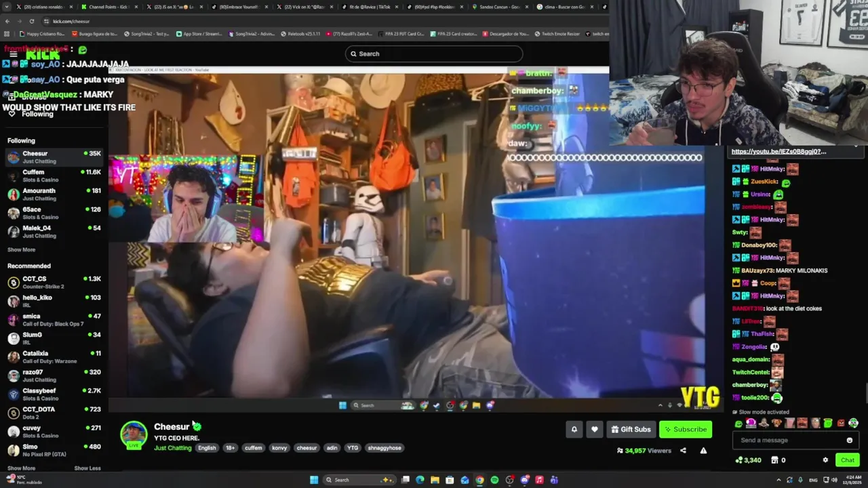This screenshot has width=868, height=488.
Task: Focus the Kick search field
Action: pos(434,54)
